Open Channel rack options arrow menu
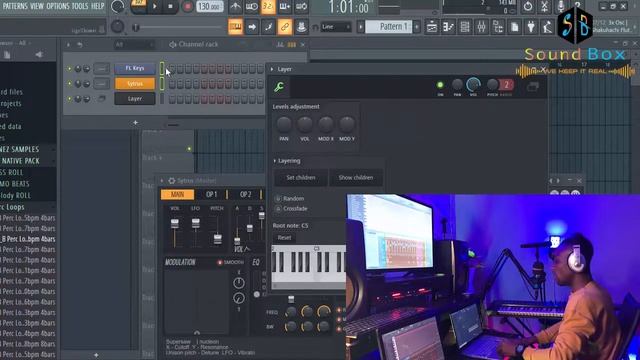 [x=68, y=44]
